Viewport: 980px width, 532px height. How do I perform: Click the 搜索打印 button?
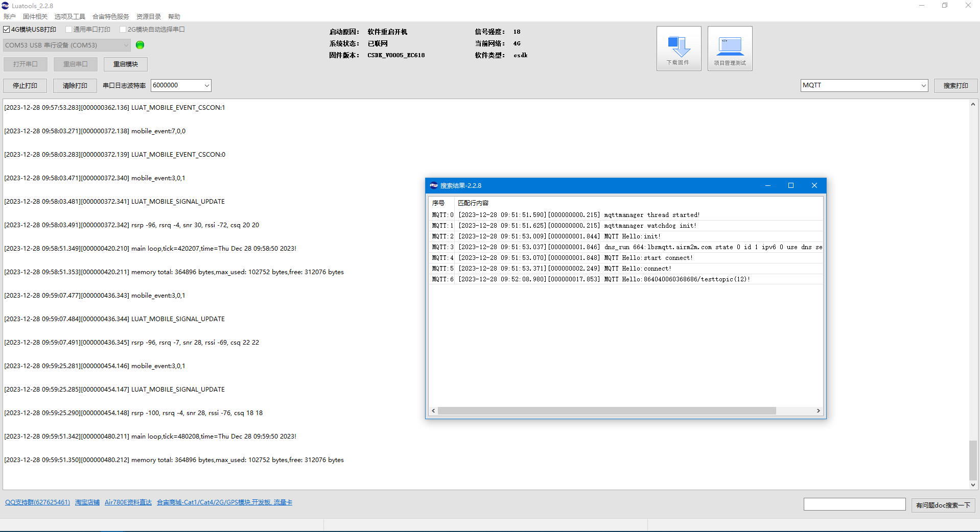coord(956,86)
